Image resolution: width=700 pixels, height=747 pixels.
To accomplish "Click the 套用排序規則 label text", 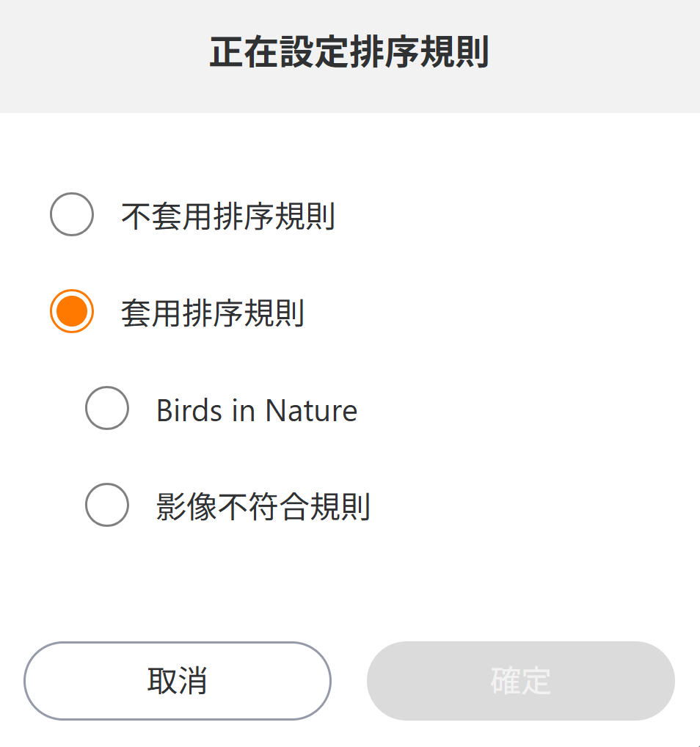I will click(212, 313).
